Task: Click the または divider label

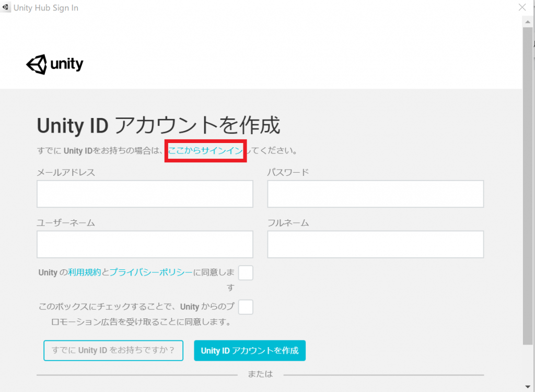Action: (x=260, y=374)
